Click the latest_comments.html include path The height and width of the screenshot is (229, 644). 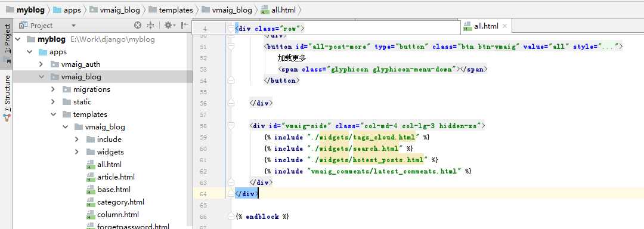pos(384,171)
